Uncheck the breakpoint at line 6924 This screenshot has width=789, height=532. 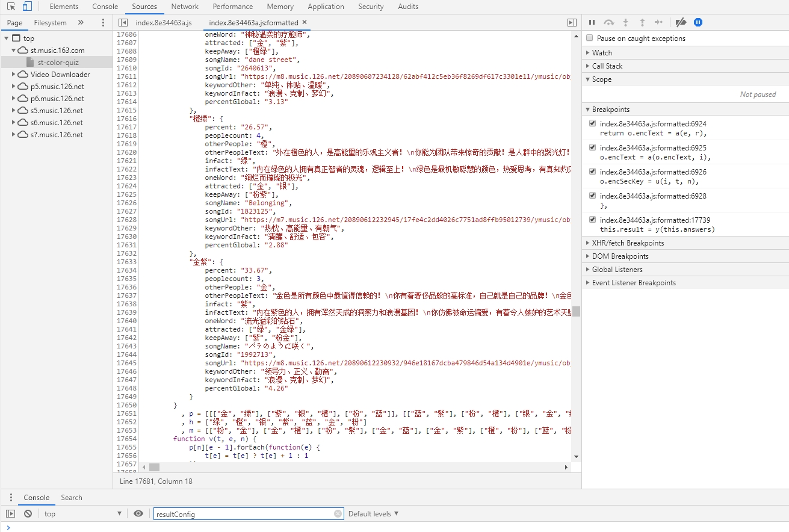pos(592,123)
